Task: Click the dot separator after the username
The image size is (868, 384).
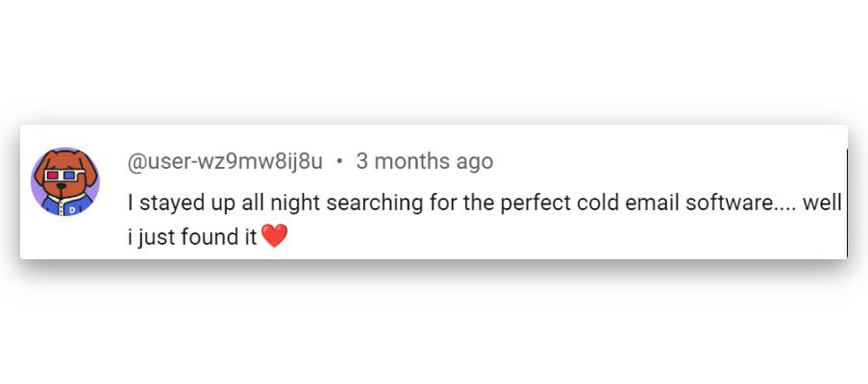Action: tap(339, 161)
